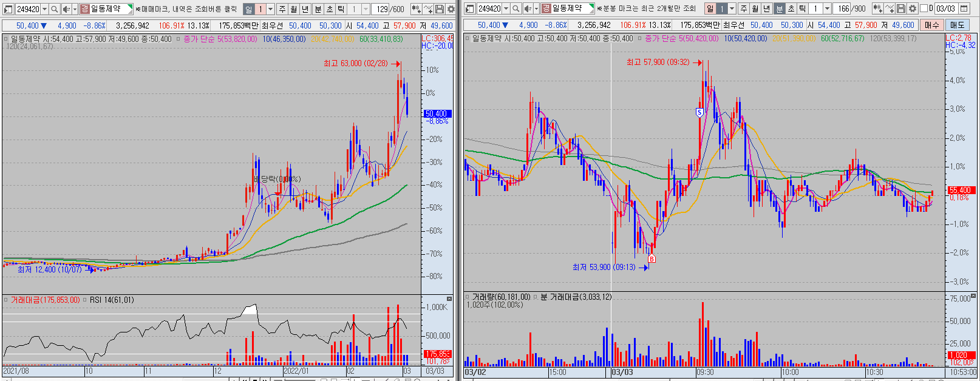Toggle the 거래량 indicator marker in right sub-panel
This screenshot has height=381, width=980.
(x=468, y=297)
